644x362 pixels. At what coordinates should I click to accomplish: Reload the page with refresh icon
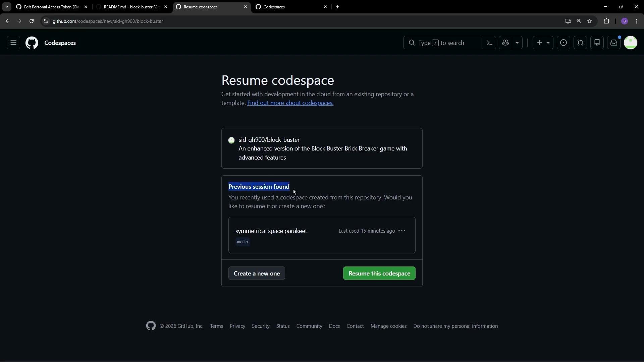(x=32, y=21)
